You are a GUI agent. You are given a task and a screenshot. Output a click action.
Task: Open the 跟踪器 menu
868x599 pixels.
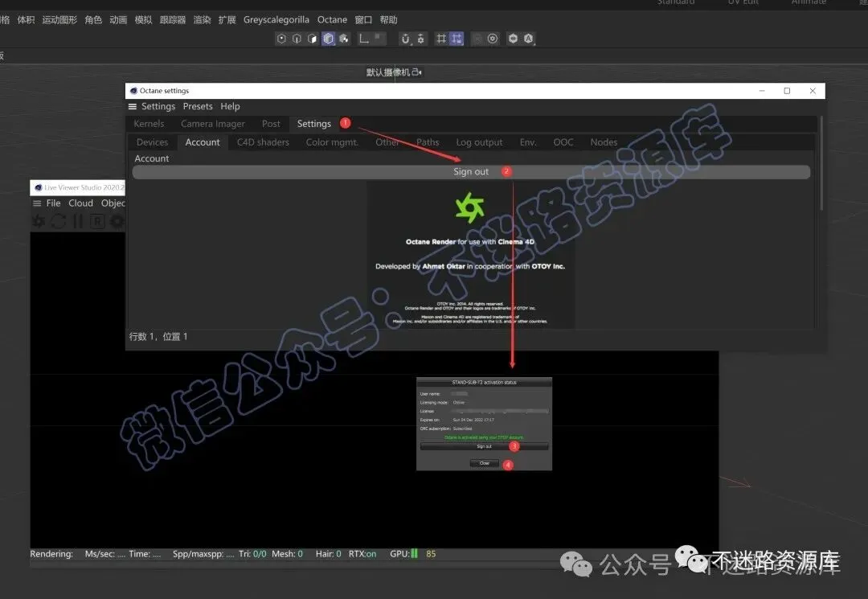(172, 20)
